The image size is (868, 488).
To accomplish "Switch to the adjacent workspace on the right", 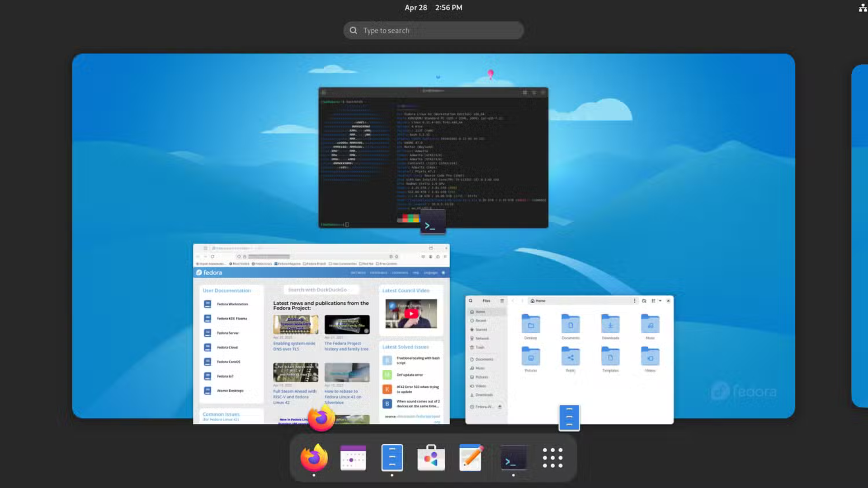I will 860,235.
